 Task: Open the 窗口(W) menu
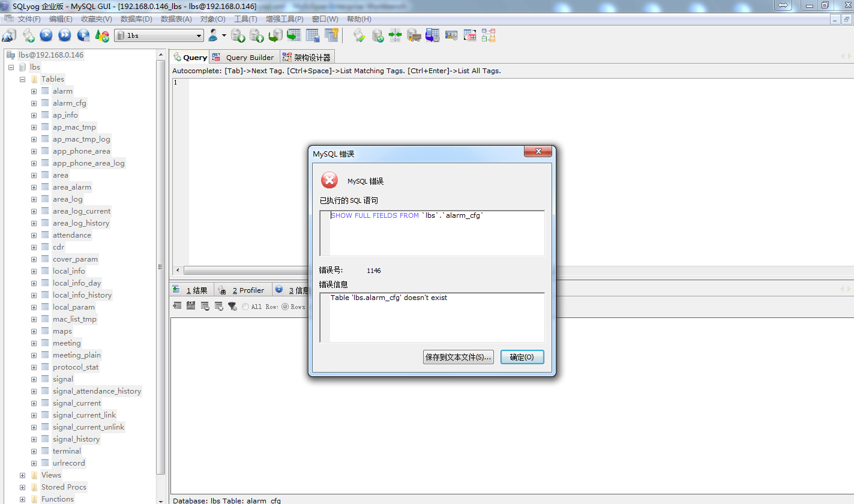click(x=325, y=19)
